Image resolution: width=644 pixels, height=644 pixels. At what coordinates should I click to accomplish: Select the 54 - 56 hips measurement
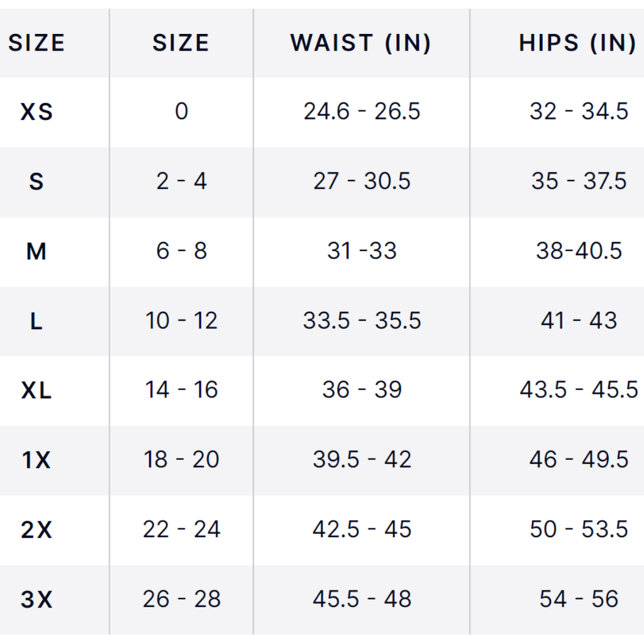pos(579,599)
